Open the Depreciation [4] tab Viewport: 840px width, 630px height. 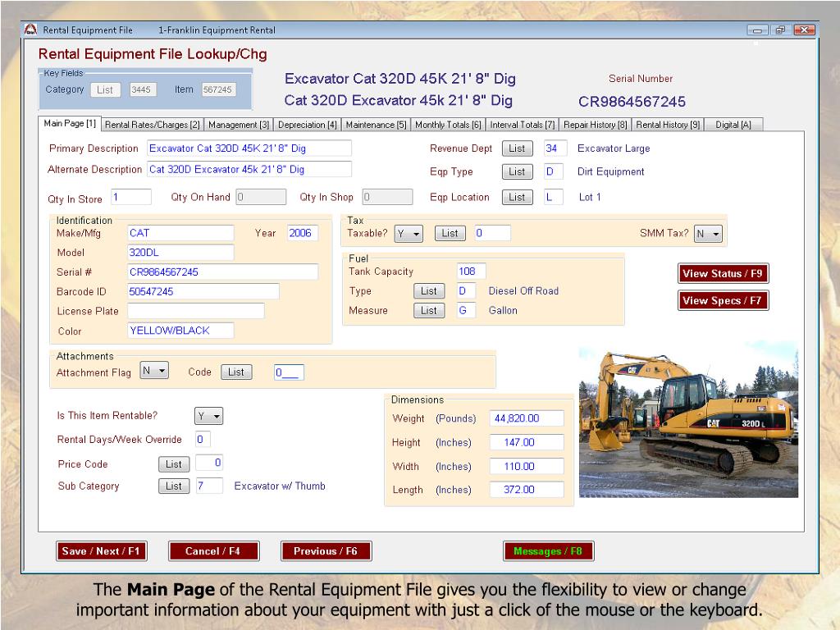tap(308, 125)
